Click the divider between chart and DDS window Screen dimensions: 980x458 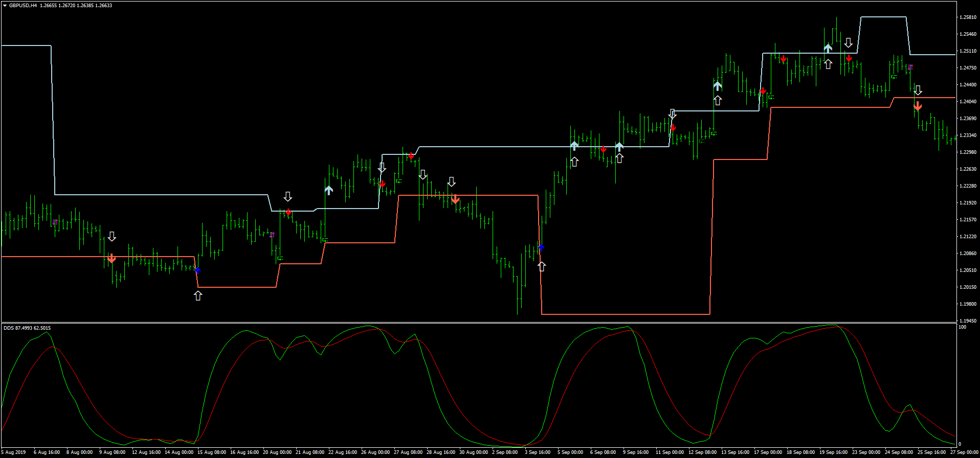coord(478,323)
